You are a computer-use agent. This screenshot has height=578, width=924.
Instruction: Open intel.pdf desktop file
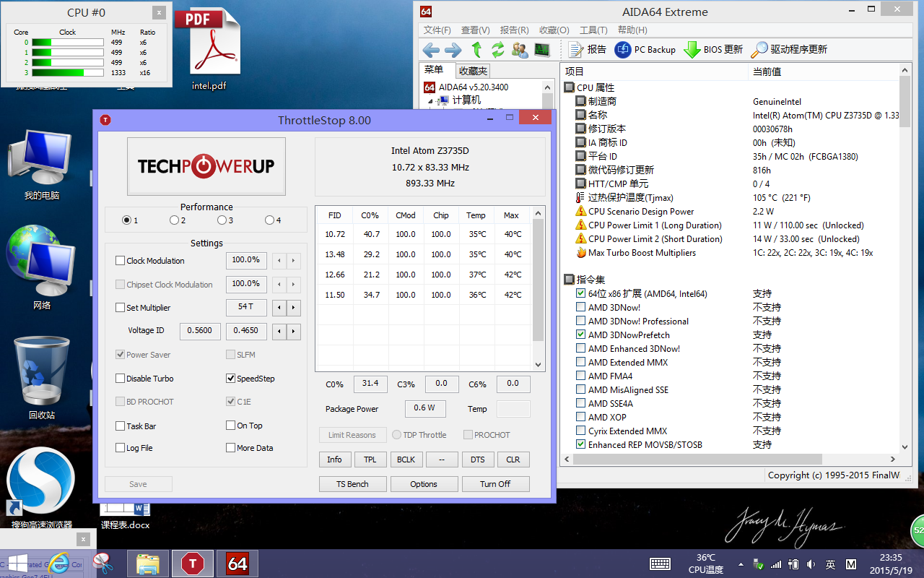[x=209, y=49]
